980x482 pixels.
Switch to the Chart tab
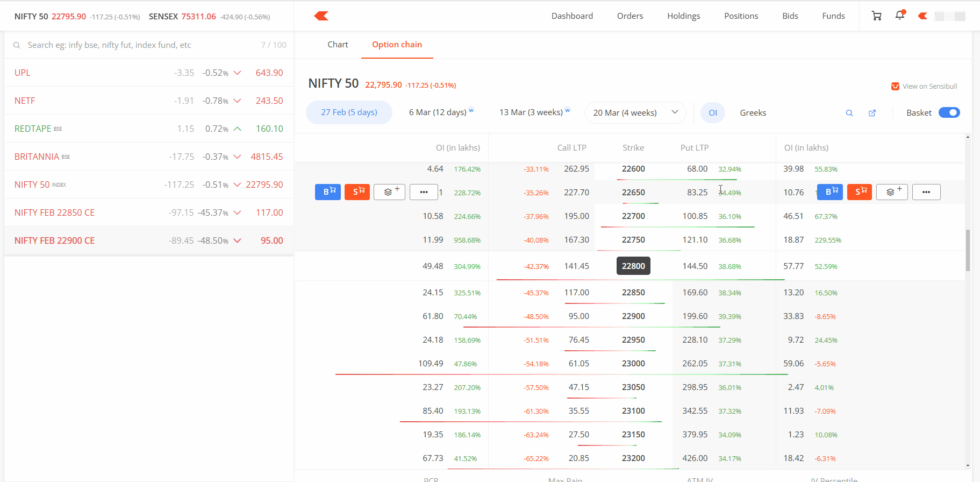coord(338,45)
